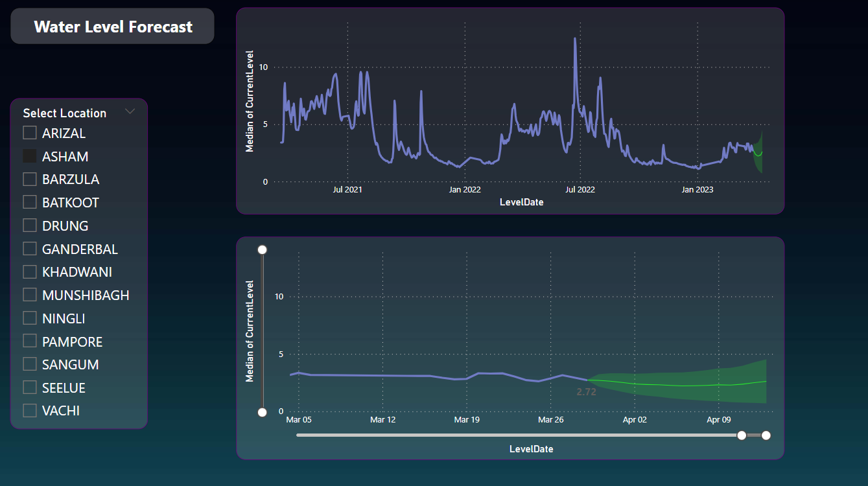Select the SEELUE checkbox
The image size is (868, 486).
tap(30, 388)
